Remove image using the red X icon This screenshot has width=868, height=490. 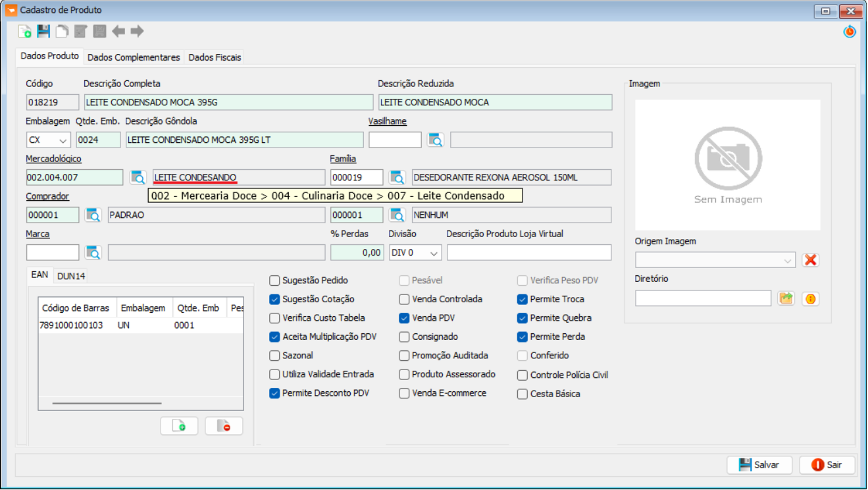click(810, 260)
